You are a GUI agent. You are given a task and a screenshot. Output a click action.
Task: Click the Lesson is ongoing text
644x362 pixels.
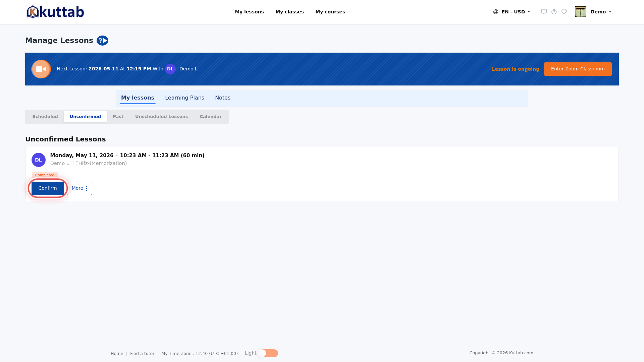[x=516, y=69]
